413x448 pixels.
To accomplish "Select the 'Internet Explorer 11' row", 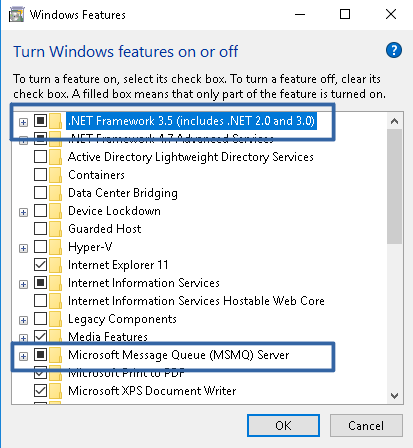I will click(118, 265).
